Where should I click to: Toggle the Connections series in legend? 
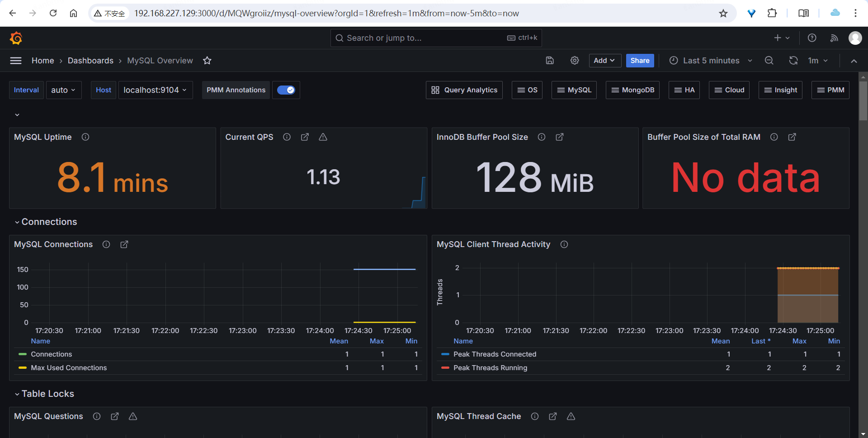51,354
